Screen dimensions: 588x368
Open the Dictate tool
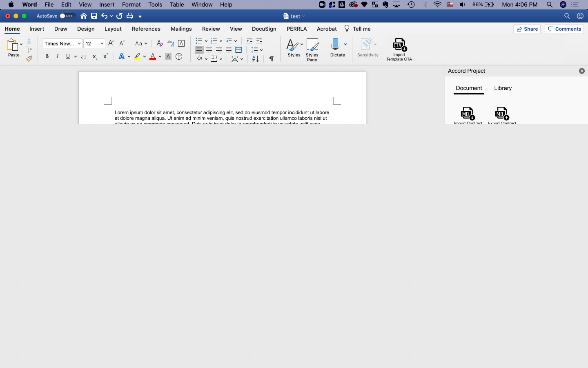tap(335, 46)
